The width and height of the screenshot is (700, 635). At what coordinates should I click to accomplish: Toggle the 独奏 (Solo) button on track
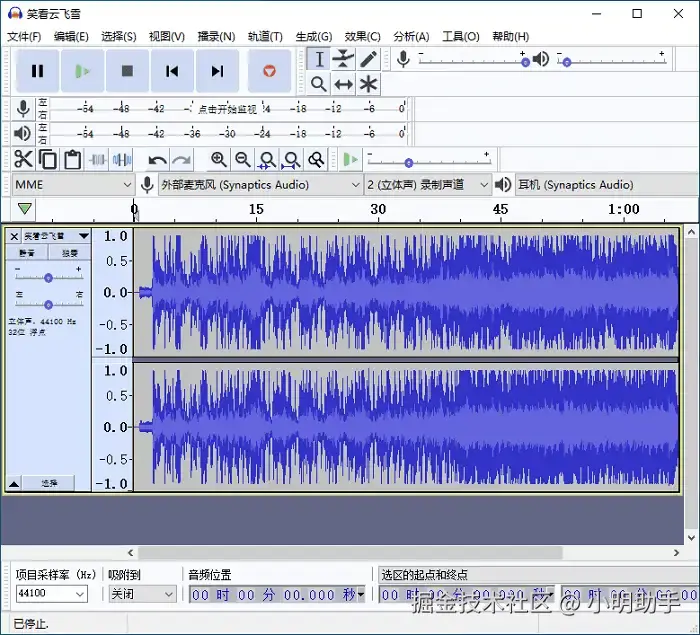coord(70,254)
